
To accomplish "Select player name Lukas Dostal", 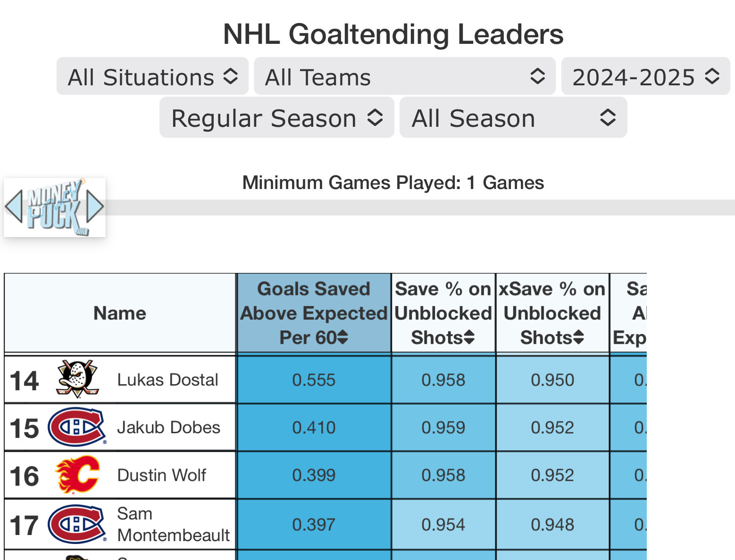I will click(167, 379).
